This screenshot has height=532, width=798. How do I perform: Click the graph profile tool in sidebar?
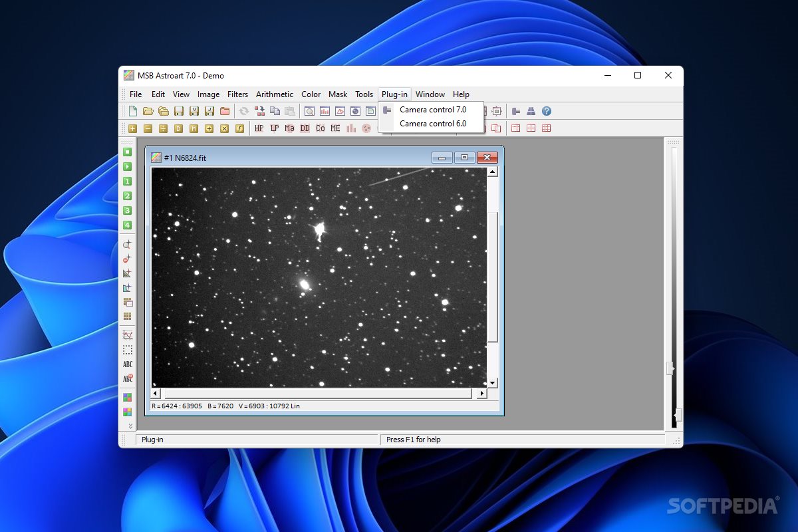127,335
